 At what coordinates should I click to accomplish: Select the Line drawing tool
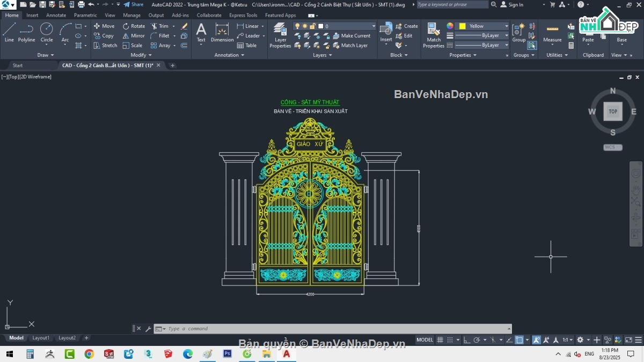pos(9,34)
